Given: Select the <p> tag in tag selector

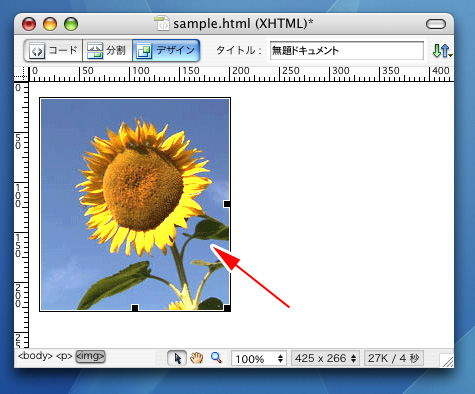Looking at the screenshot, I should click(64, 356).
